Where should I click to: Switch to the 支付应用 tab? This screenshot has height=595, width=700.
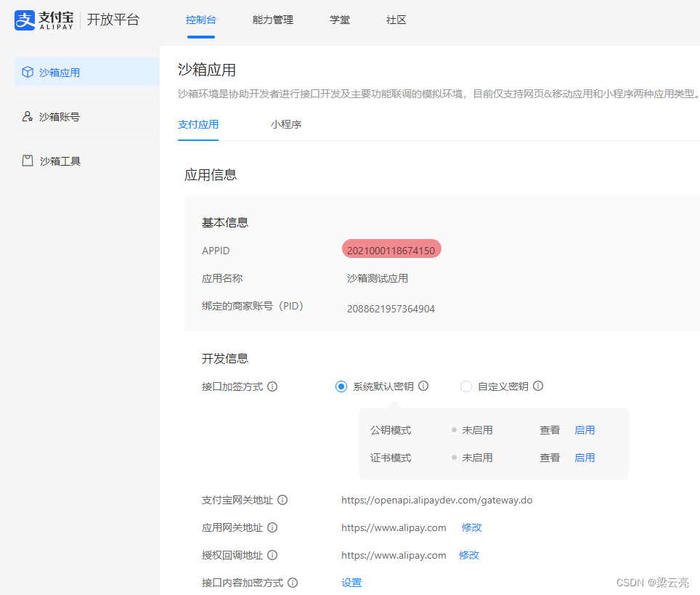click(198, 124)
